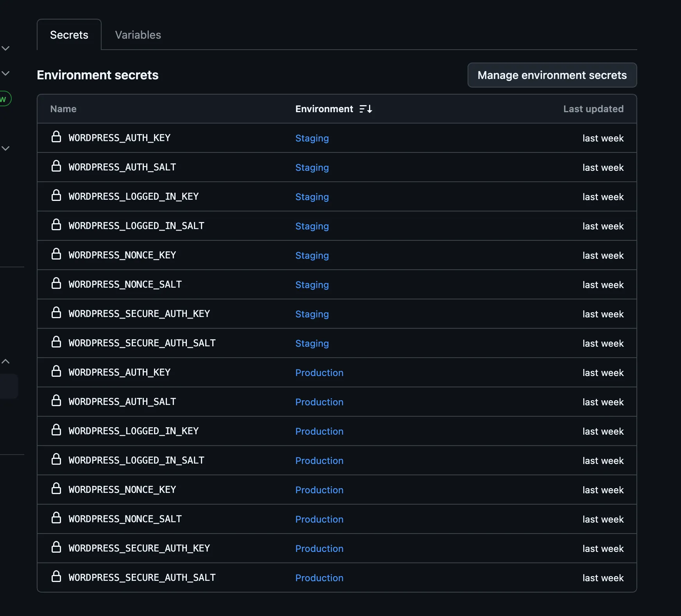Collapse the sidebar section with the up chevron
The width and height of the screenshot is (681, 616).
pos(5,362)
